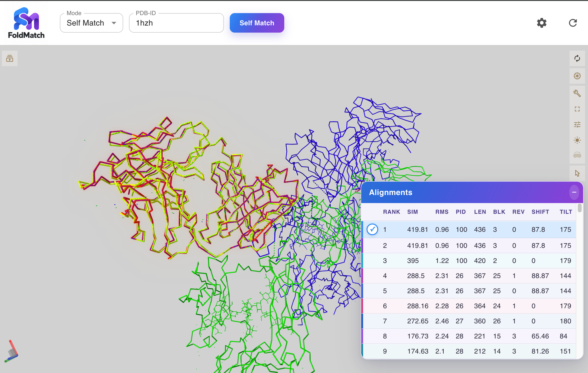Select the rank 4 alignment row
This screenshot has height=373, width=588.
[469, 276]
